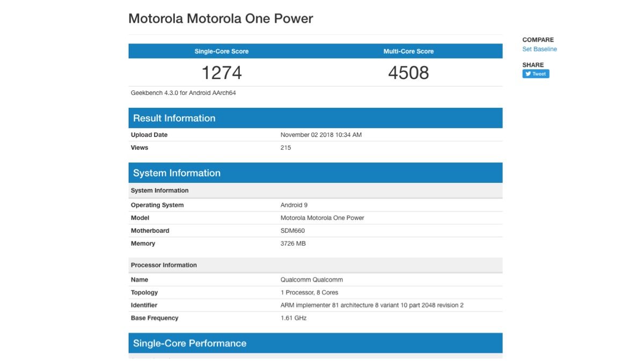Click the Processor Information subheading
The height and width of the screenshot is (361, 644).
point(164,266)
